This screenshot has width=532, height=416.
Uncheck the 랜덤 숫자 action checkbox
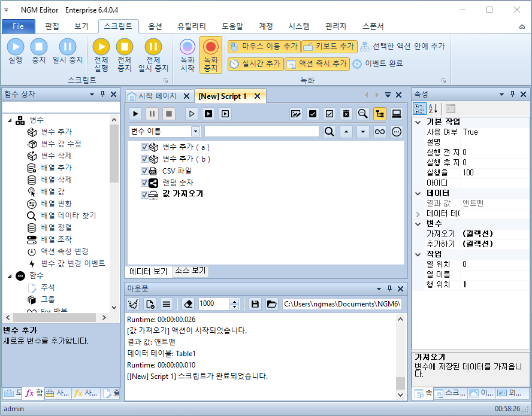pos(144,183)
